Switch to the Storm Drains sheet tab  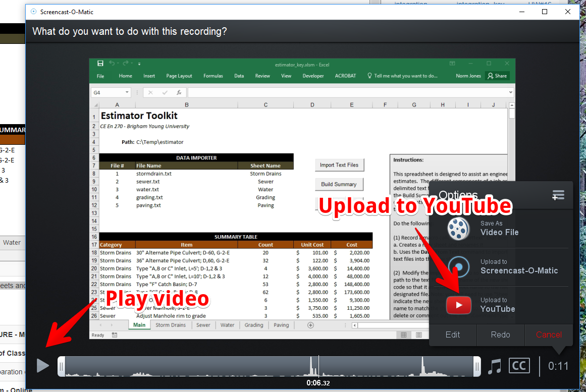171,325
